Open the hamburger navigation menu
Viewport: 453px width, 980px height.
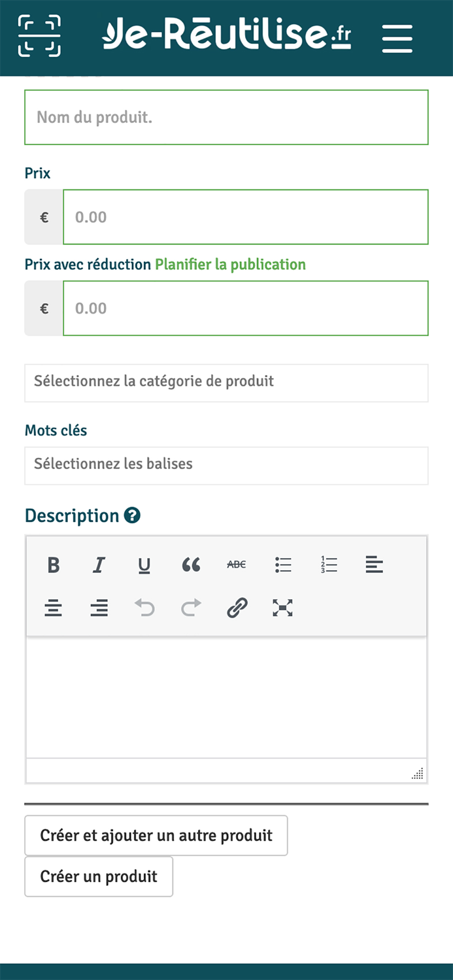pos(397,37)
